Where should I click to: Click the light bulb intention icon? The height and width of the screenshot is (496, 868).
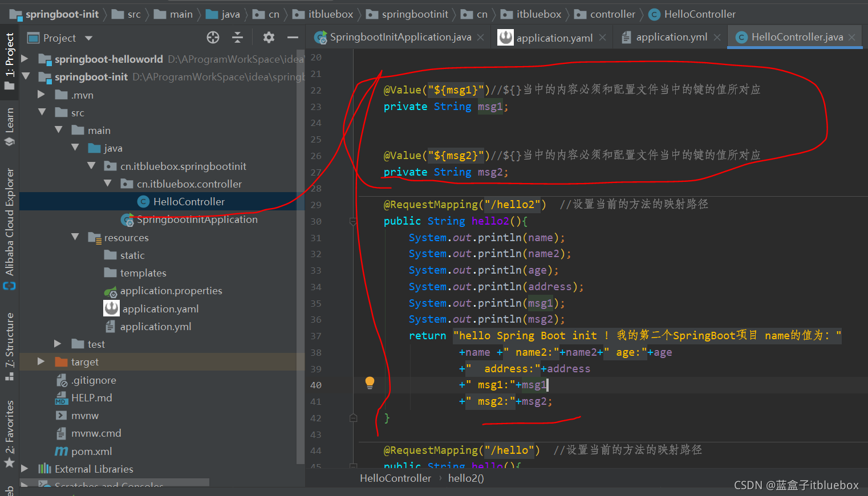click(370, 383)
